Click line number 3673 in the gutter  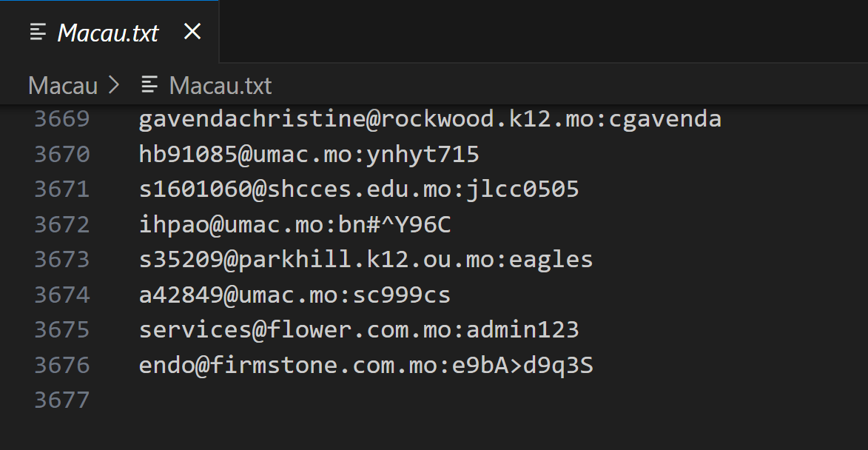pyautogui.click(x=62, y=260)
